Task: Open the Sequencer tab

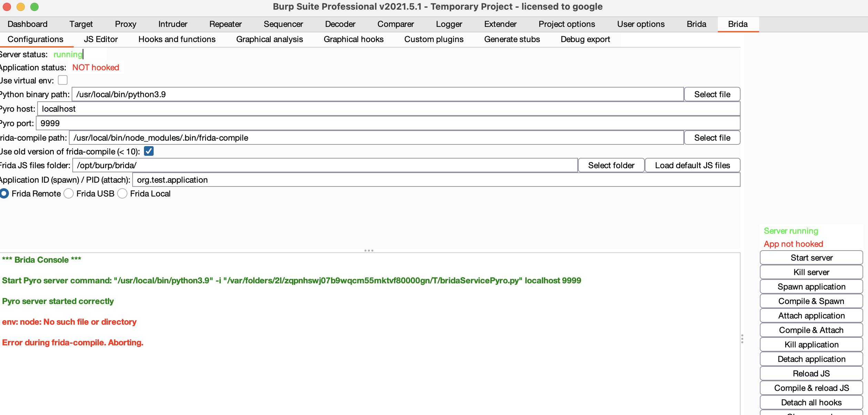Action: pos(283,24)
